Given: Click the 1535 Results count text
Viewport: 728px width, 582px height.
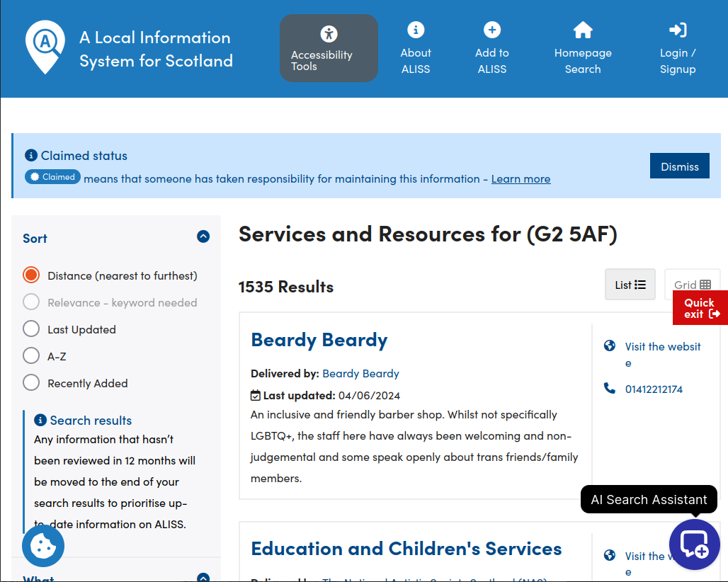Looking at the screenshot, I should point(286,287).
